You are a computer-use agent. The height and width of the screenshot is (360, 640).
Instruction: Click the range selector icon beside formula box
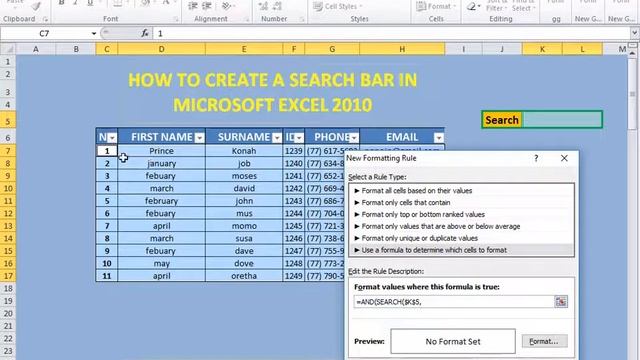[x=561, y=302]
